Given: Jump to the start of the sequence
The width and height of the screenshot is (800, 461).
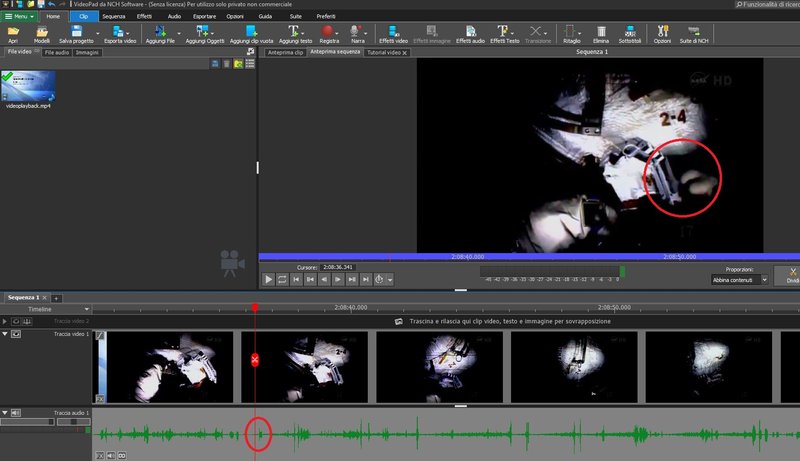Looking at the screenshot, I should [296, 279].
